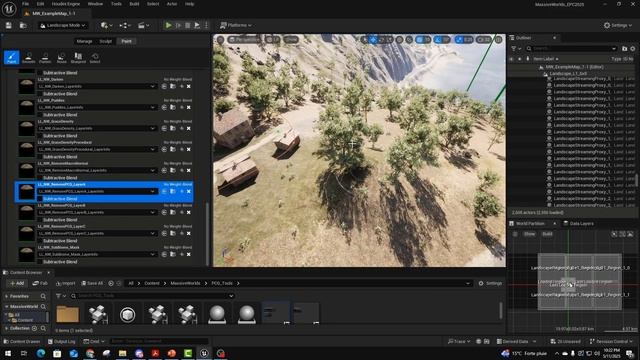Expand Perspective view mode dropdown in viewport
The width and height of the screenshot is (640, 360).
click(244, 40)
